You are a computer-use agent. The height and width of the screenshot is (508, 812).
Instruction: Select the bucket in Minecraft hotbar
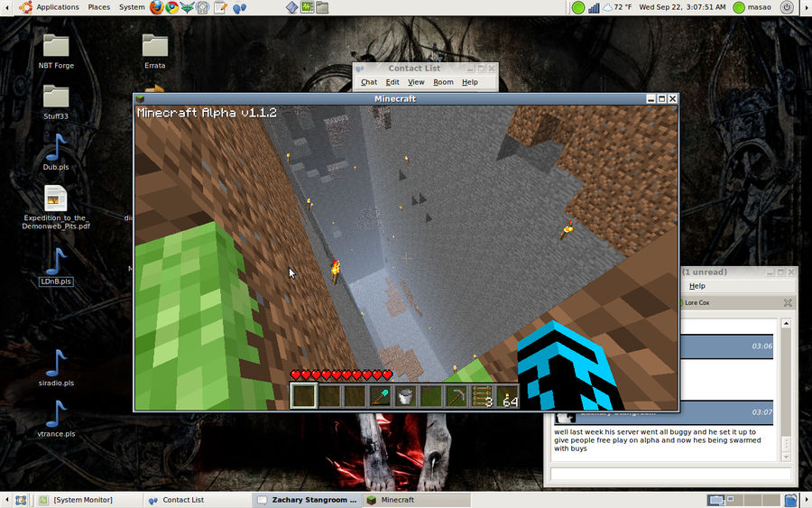click(405, 397)
